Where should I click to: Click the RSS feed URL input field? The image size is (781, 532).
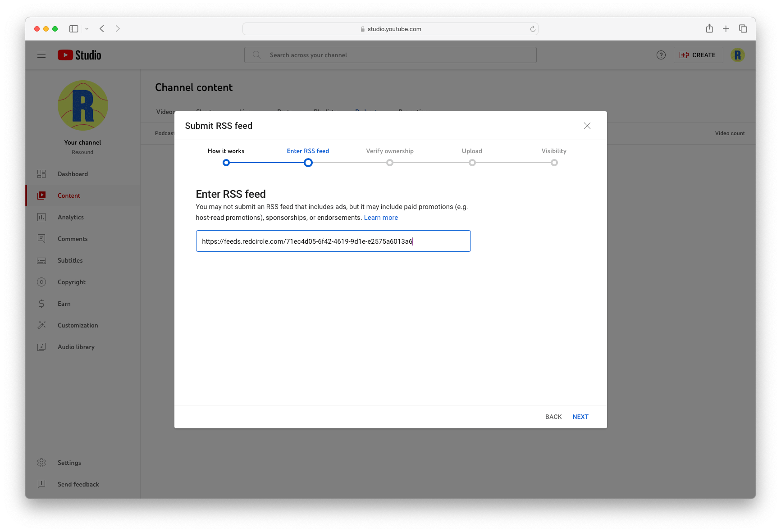pyautogui.click(x=333, y=241)
